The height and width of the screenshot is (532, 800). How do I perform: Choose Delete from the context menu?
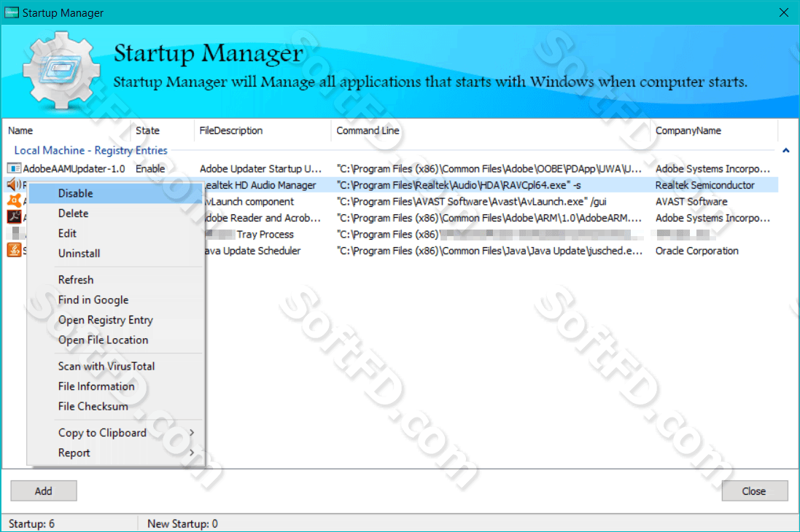[116, 214]
